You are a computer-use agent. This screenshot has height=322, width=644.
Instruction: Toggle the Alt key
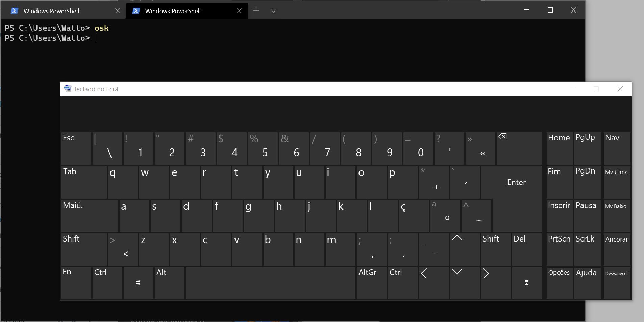coord(169,283)
